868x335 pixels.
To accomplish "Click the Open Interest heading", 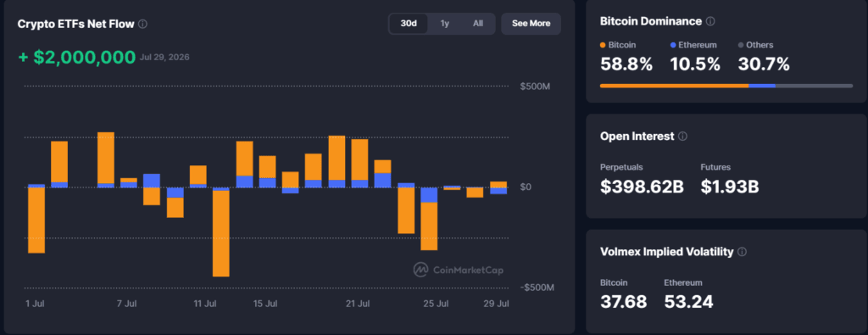I will point(637,137).
